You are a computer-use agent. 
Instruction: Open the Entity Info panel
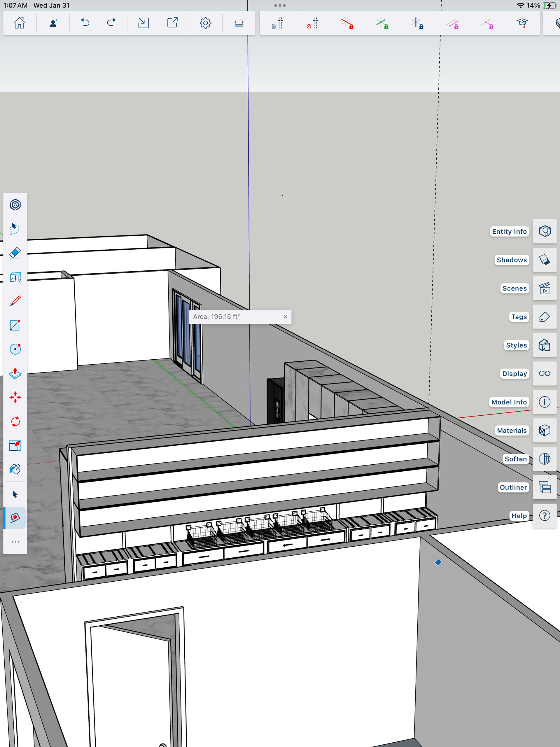point(544,231)
